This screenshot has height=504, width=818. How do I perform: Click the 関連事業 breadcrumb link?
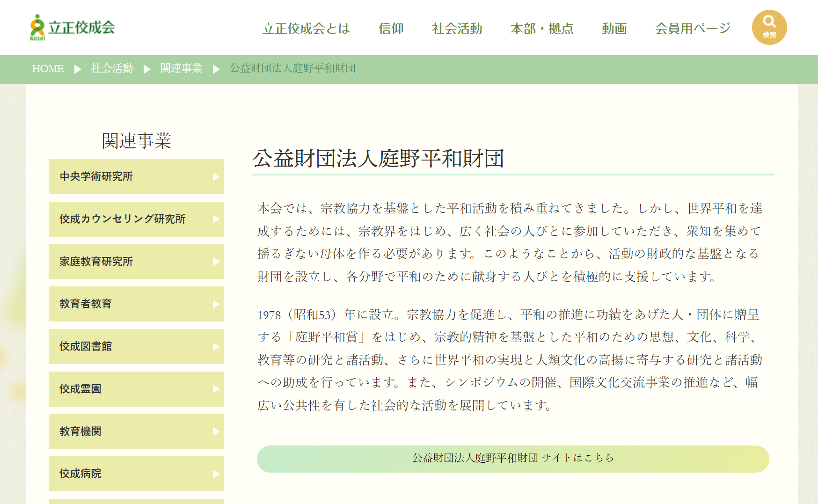tap(181, 69)
